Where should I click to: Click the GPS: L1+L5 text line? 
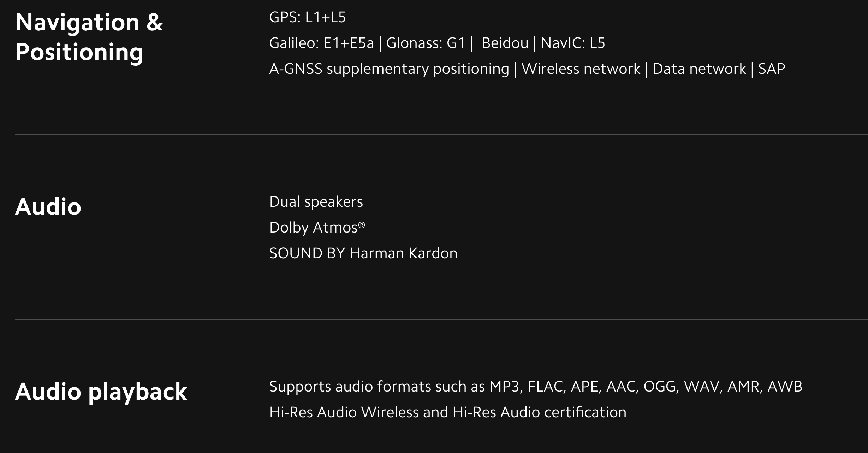(308, 17)
